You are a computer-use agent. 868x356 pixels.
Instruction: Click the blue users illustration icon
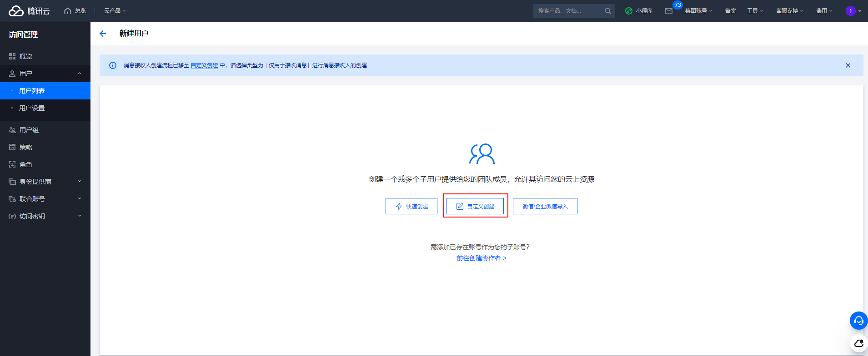482,154
